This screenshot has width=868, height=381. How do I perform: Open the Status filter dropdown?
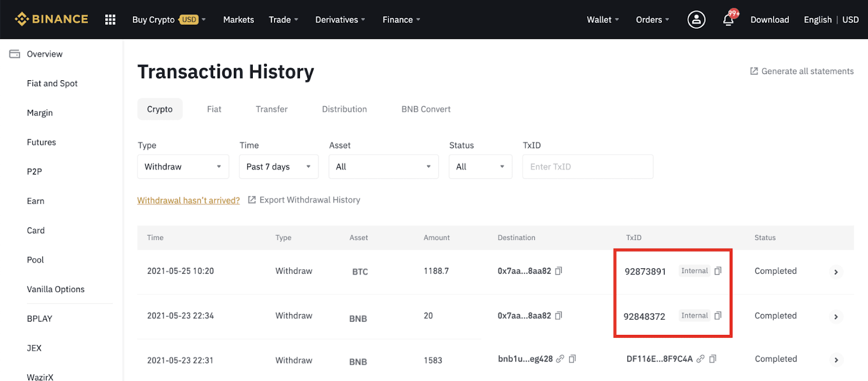[481, 167]
